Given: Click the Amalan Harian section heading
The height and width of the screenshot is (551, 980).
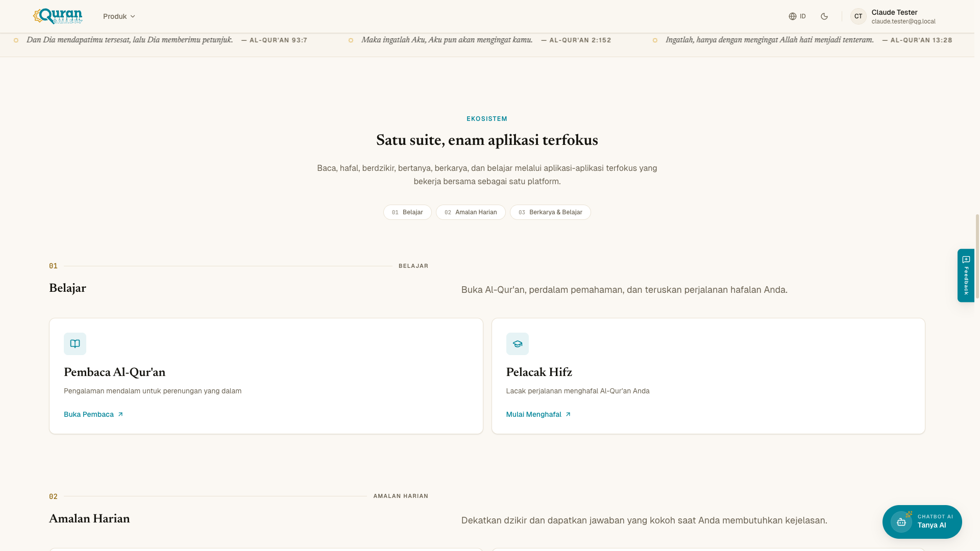Looking at the screenshot, I should coord(89,519).
